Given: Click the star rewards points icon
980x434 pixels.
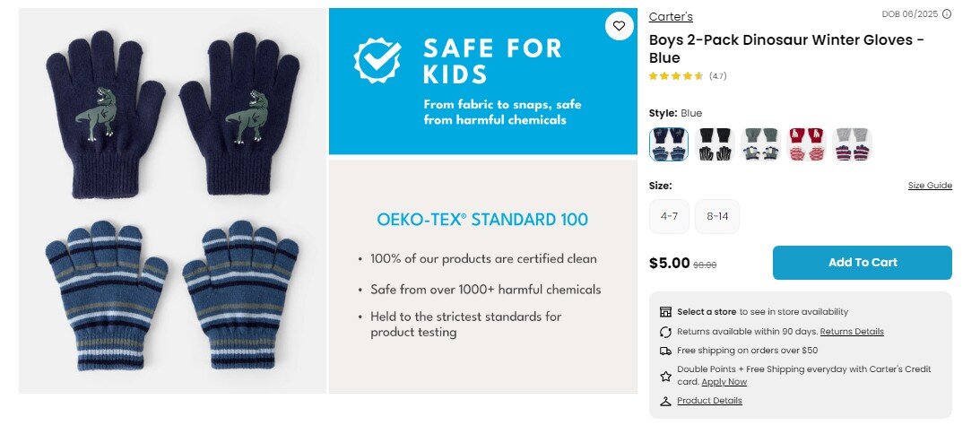Looking at the screenshot, I should click(x=665, y=376).
